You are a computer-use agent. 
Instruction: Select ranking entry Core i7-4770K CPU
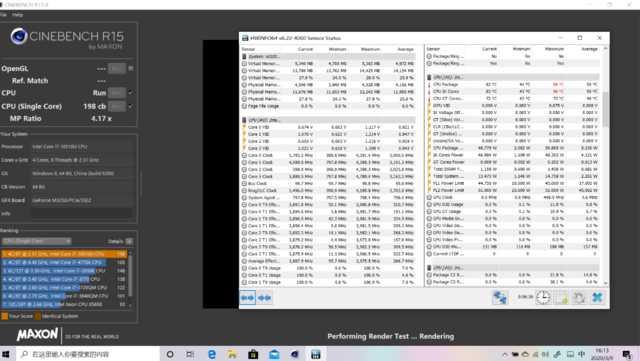[64, 262]
